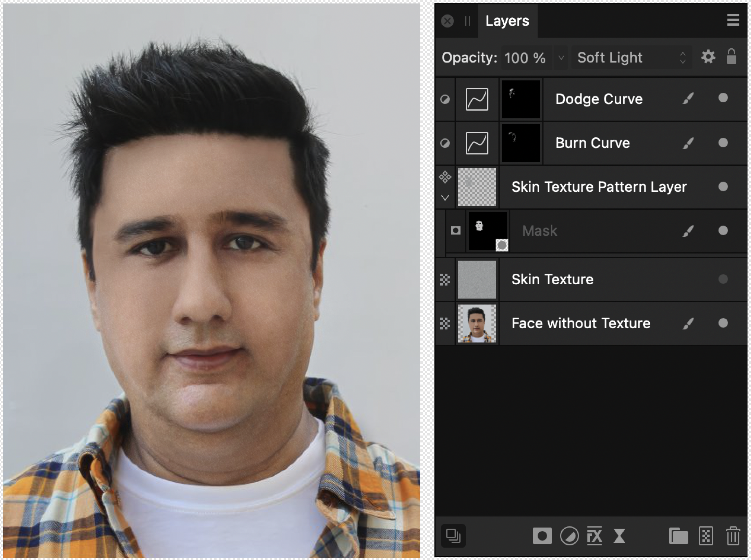The width and height of the screenshot is (751, 560).
Task: Delete layer with trash icon
Action: 733,536
